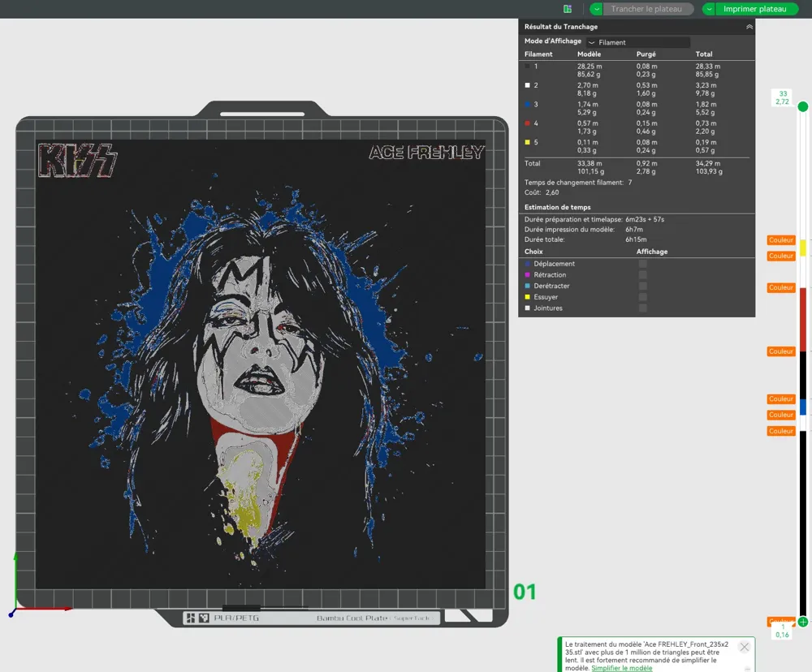This screenshot has width=812, height=672.
Task: Click the Estimation de temps heading
Action: (557, 207)
